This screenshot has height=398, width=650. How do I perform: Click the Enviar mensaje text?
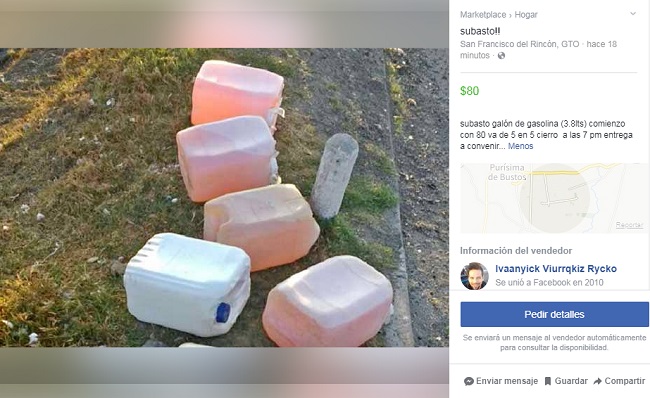pyautogui.click(x=507, y=381)
